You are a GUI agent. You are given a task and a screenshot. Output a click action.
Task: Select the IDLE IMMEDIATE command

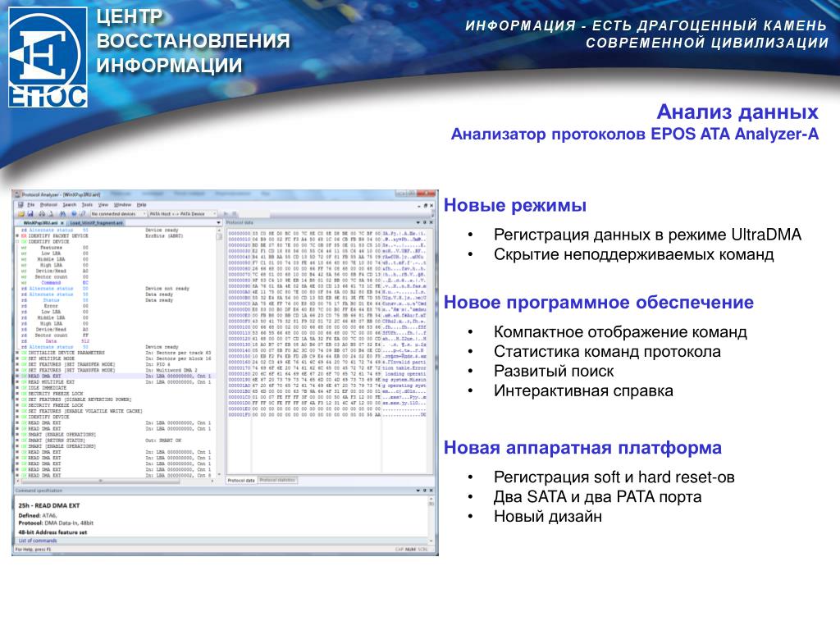(x=47, y=388)
